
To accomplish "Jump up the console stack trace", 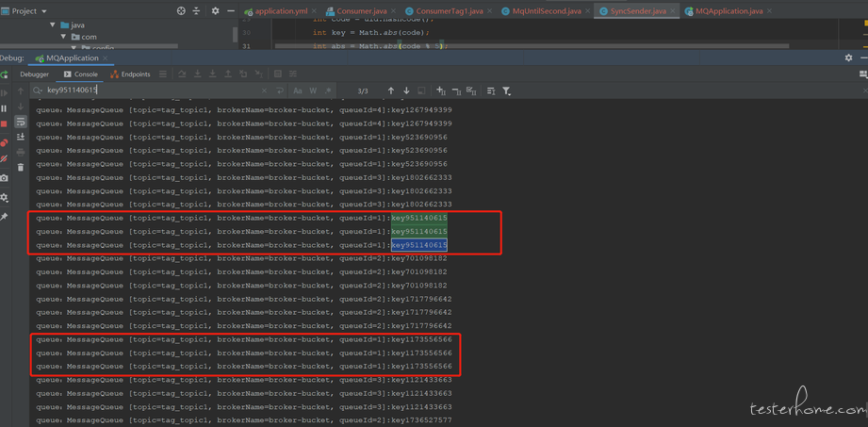I will tap(21, 90).
